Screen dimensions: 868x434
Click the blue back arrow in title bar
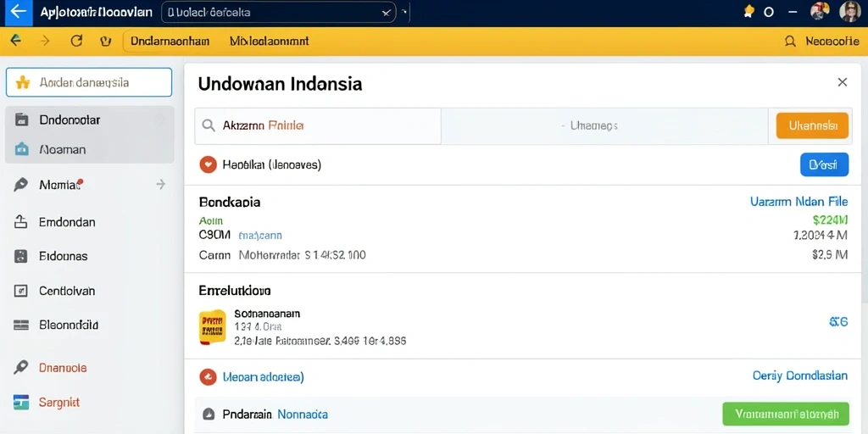pos(19,12)
